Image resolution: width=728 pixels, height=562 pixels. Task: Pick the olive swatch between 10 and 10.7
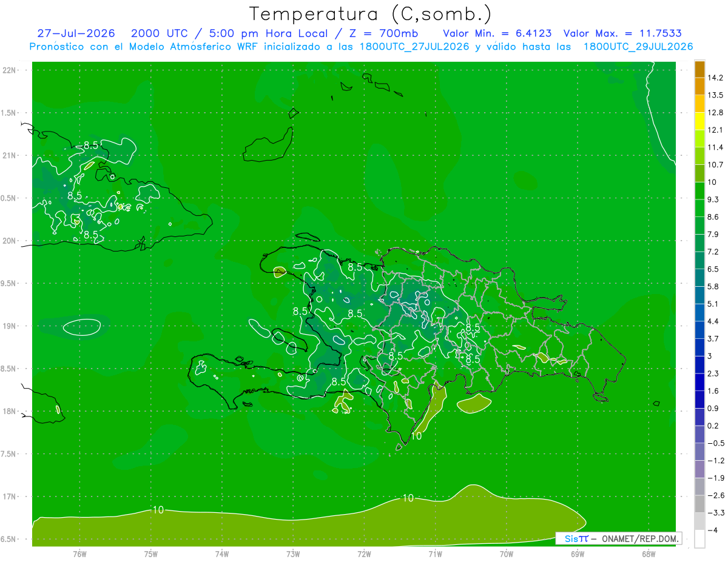pos(699,173)
